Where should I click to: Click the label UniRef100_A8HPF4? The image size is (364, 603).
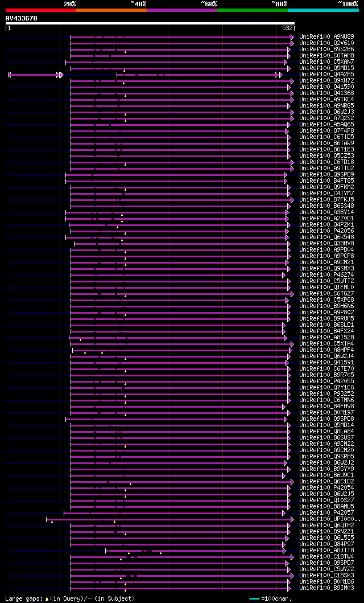click(327, 350)
